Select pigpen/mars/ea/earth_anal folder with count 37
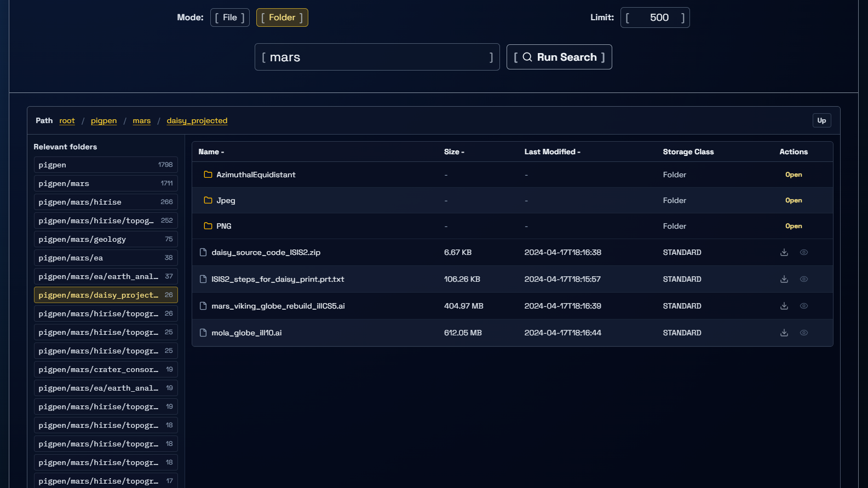 tap(106, 276)
